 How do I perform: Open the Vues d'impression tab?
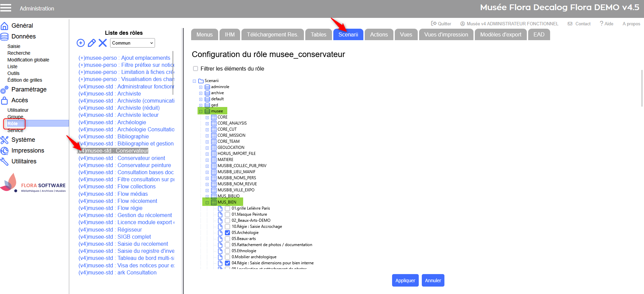click(x=446, y=34)
